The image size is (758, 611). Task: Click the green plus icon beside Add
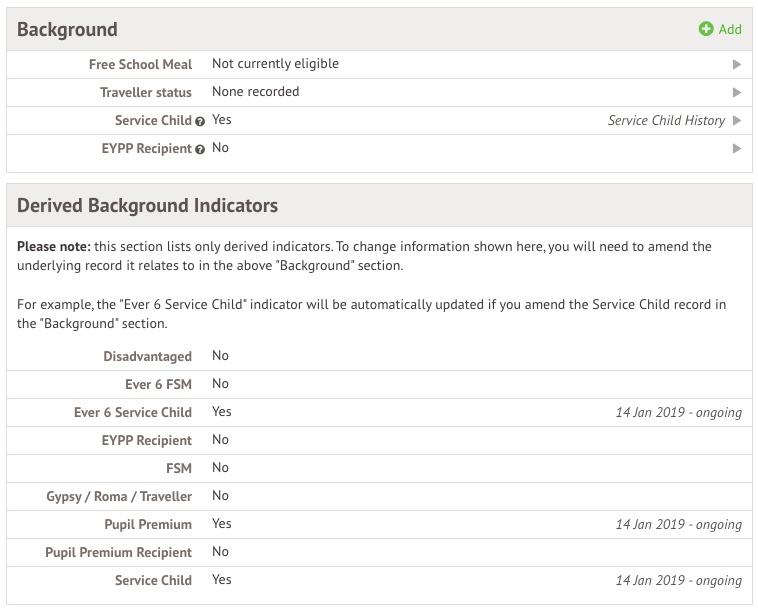[706, 29]
